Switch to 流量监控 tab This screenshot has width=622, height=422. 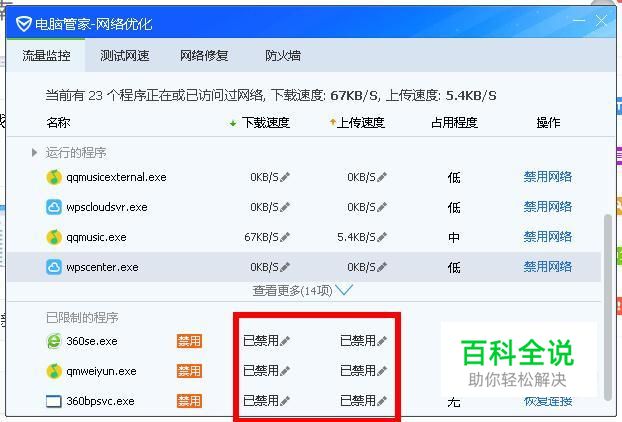46,56
